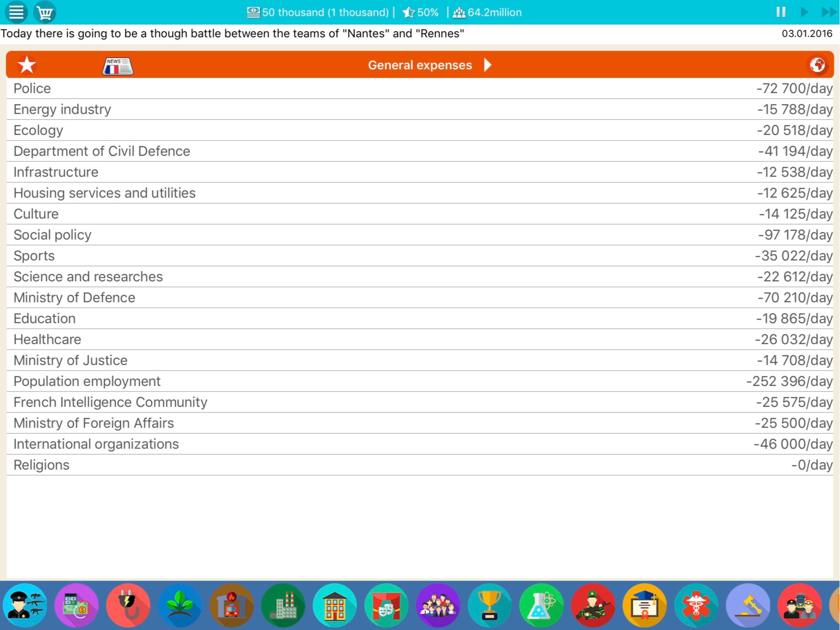Image resolution: width=840 pixels, height=630 pixels.
Task: Open the Social policy people icon
Action: [438, 605]
